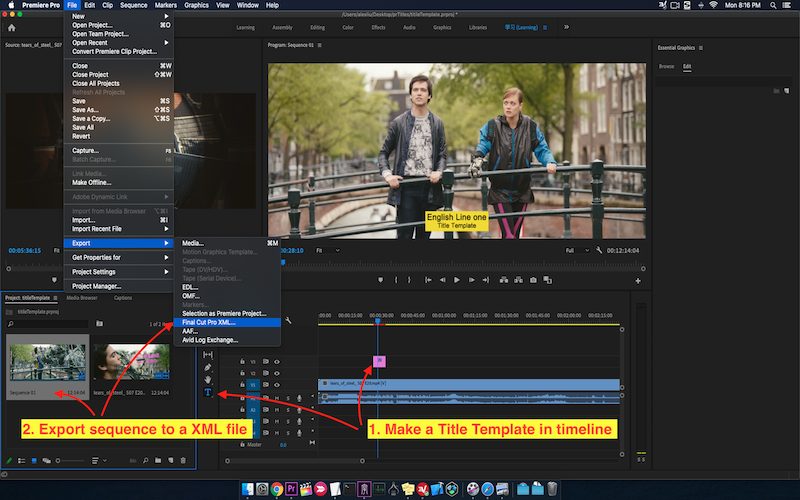
Task: Toggle V2 track output eye icon
Action: pos(277,373)
